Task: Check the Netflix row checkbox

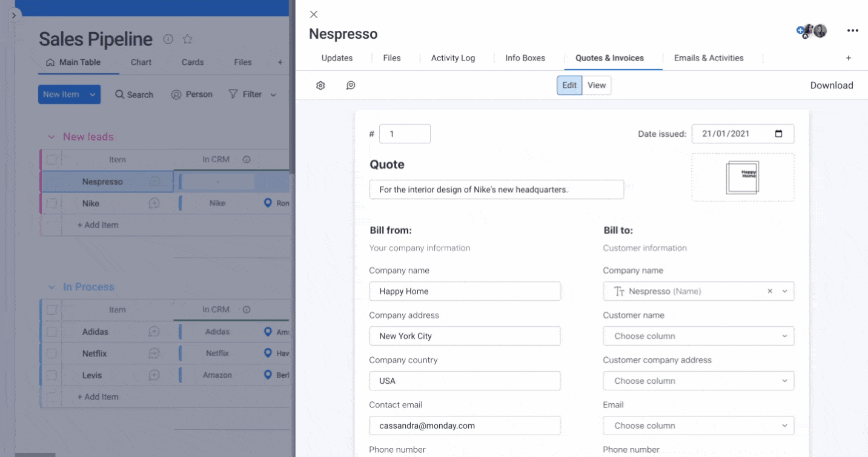Action: (51, 353)
